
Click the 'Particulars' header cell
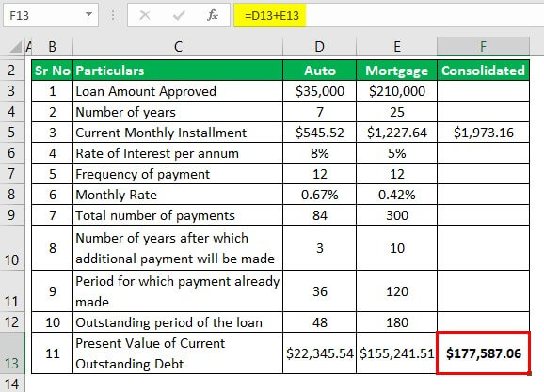pos(178,71)
